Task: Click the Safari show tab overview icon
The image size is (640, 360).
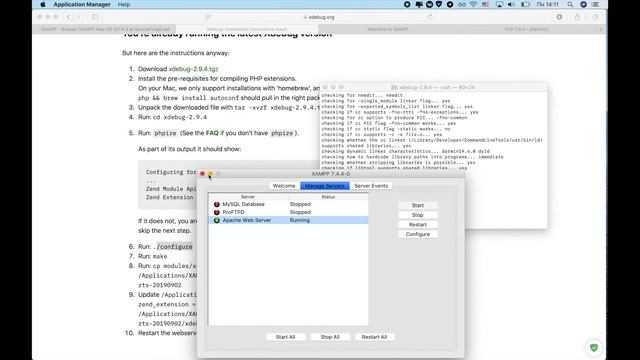Action: pyautogui.click(x=595, y=17)
